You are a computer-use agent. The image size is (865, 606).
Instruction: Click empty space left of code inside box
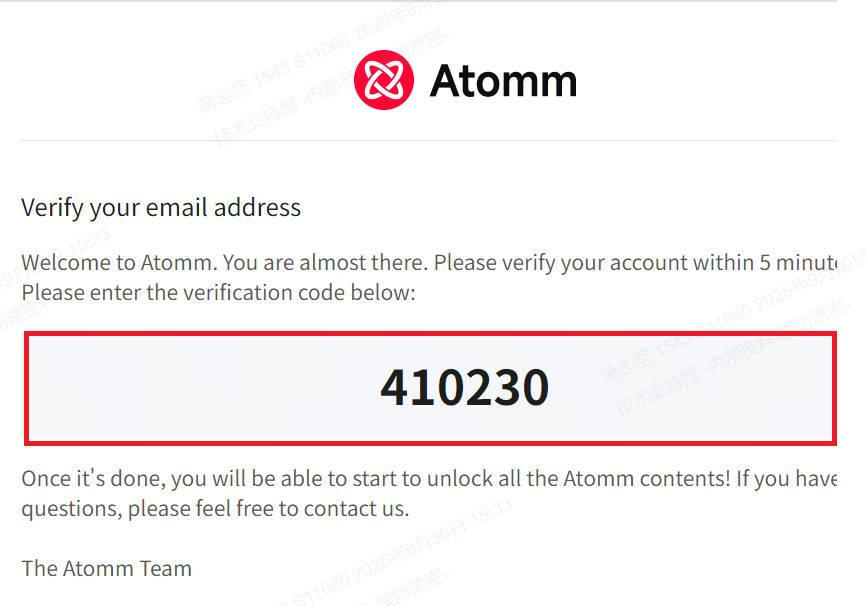[x=200, y=388]
